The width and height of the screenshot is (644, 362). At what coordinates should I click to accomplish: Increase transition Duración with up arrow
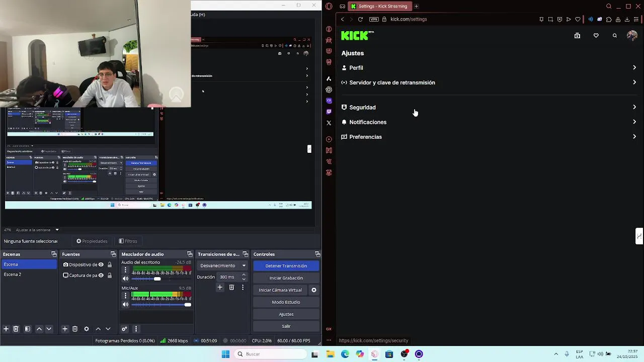(x=244, y=275)
